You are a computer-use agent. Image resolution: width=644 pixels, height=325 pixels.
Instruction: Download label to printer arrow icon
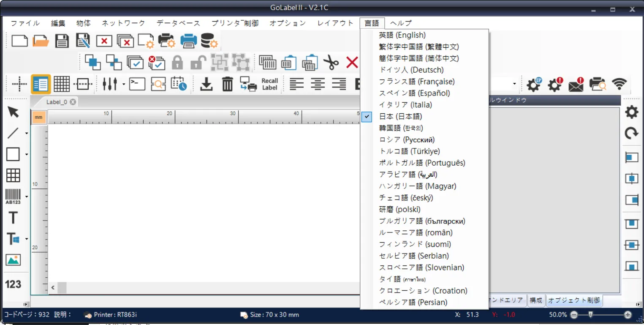pyautogui.click(x=206, y=84)
